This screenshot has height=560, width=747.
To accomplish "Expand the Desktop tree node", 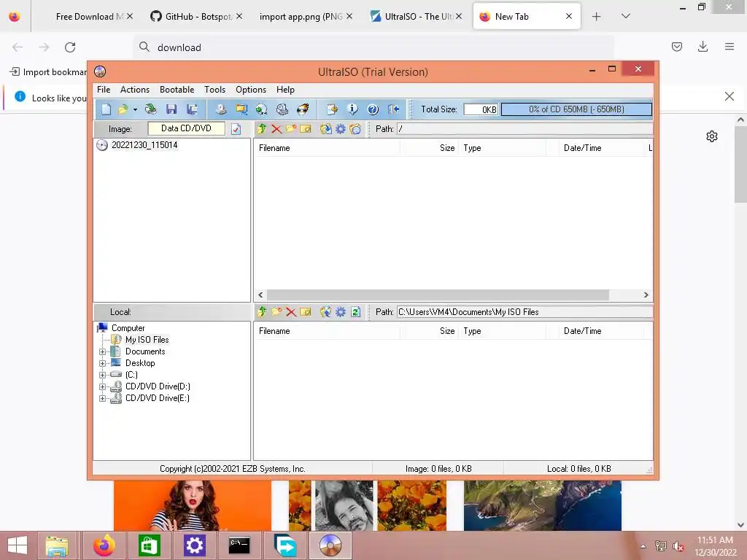I will click(102, 363).
